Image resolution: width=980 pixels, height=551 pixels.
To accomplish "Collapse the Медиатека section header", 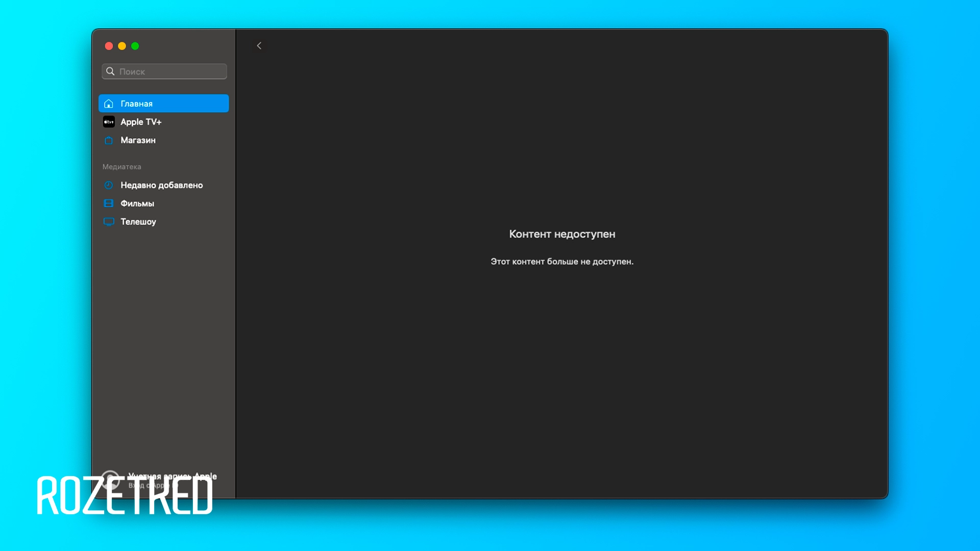I will 121,167.
